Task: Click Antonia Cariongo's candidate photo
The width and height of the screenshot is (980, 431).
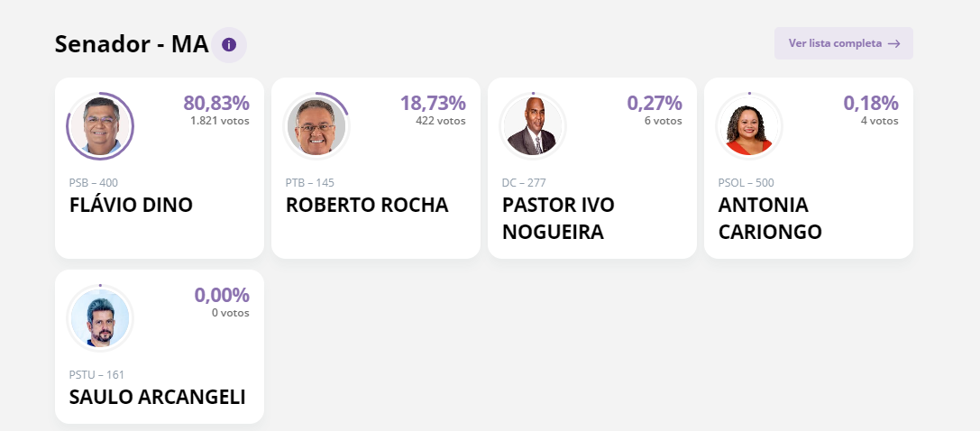Action: [x=749, y=126]
